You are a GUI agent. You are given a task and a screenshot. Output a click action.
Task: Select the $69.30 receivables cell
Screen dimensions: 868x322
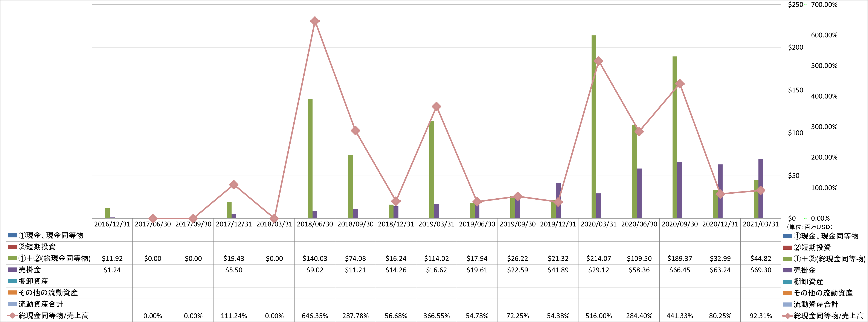(761, 270)
